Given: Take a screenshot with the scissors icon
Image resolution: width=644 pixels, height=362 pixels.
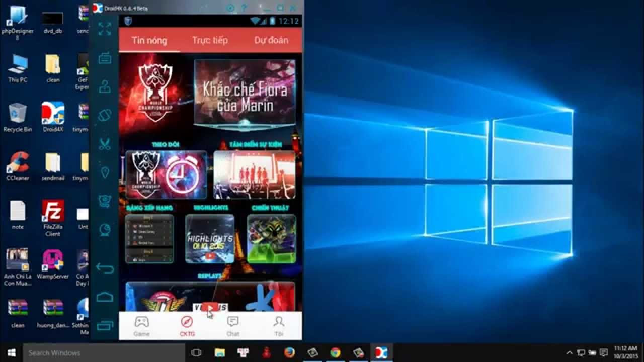Looking at the screenshot, I should coord(105,144).
